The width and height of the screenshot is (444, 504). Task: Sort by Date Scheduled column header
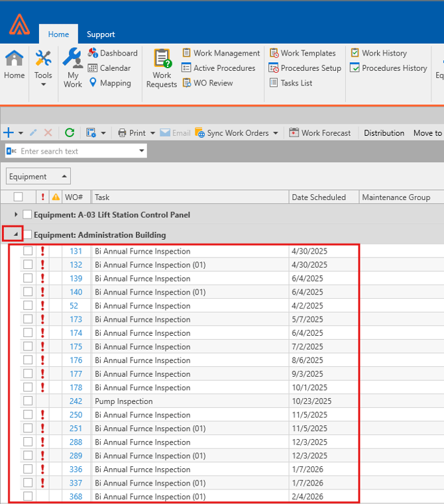(x=319, y=197)
